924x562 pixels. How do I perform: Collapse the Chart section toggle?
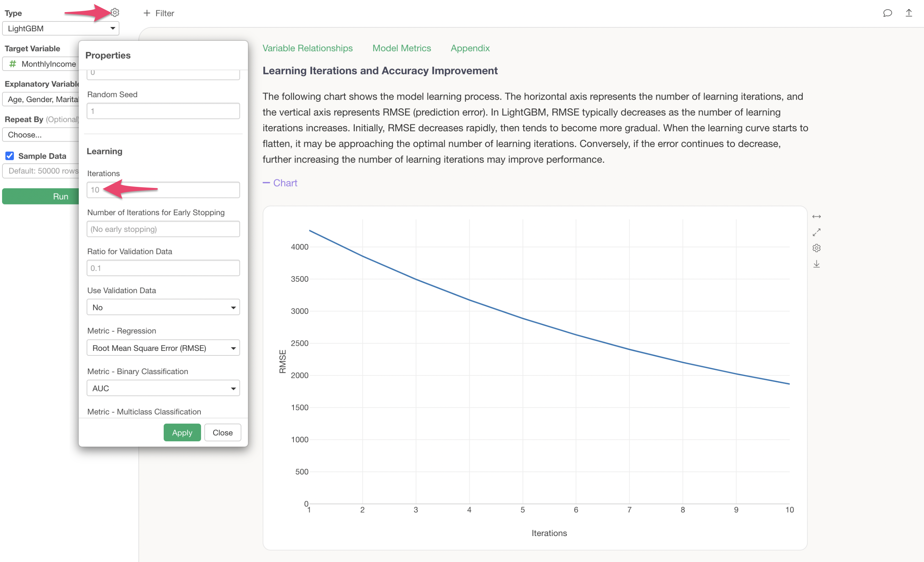[280, 183]
